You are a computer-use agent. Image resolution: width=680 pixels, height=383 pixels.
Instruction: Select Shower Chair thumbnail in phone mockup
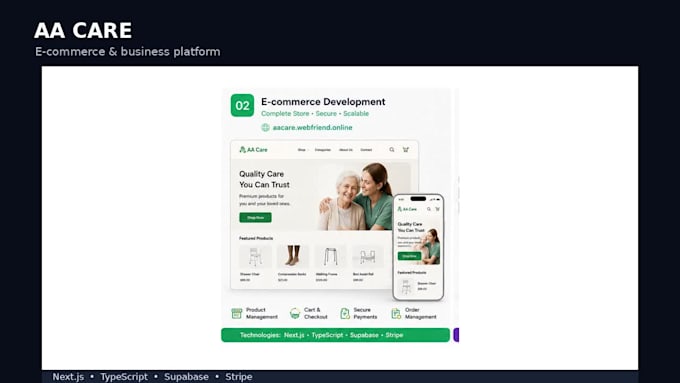pyautogui.click(x=406, y=286)
